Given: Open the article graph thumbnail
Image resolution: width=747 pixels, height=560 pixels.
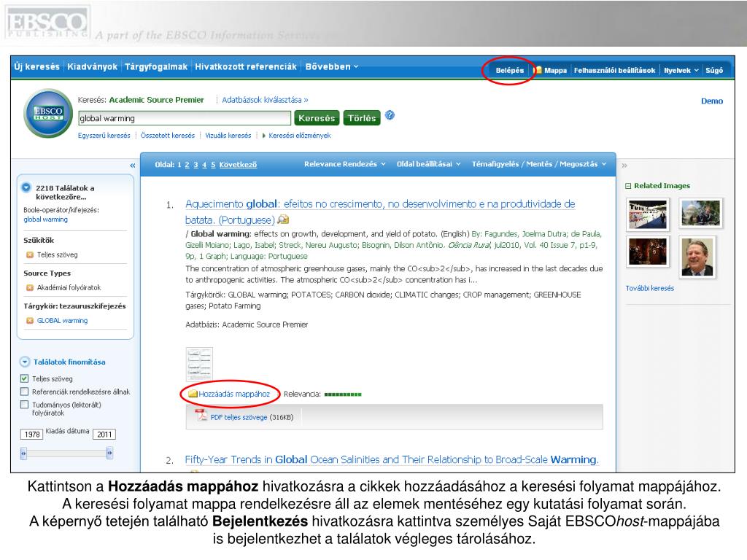Looking at the screenshot, I should coord(199,365).
